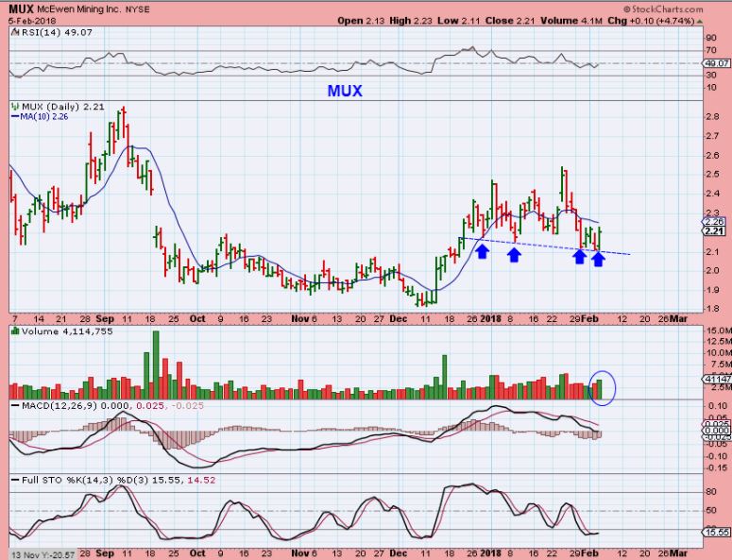Click the MUX ticker symbol in the header
Screen dimensions: 732x560
click(21, 8)
